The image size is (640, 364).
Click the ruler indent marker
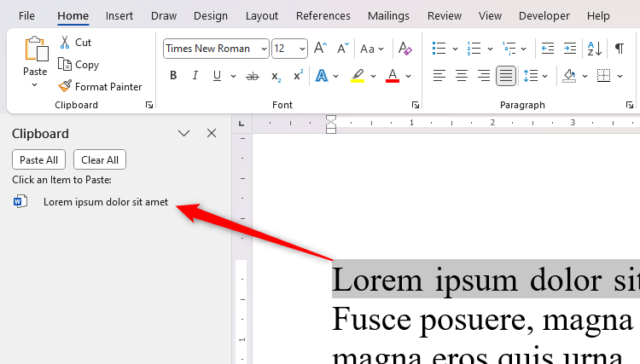[331, 124]
